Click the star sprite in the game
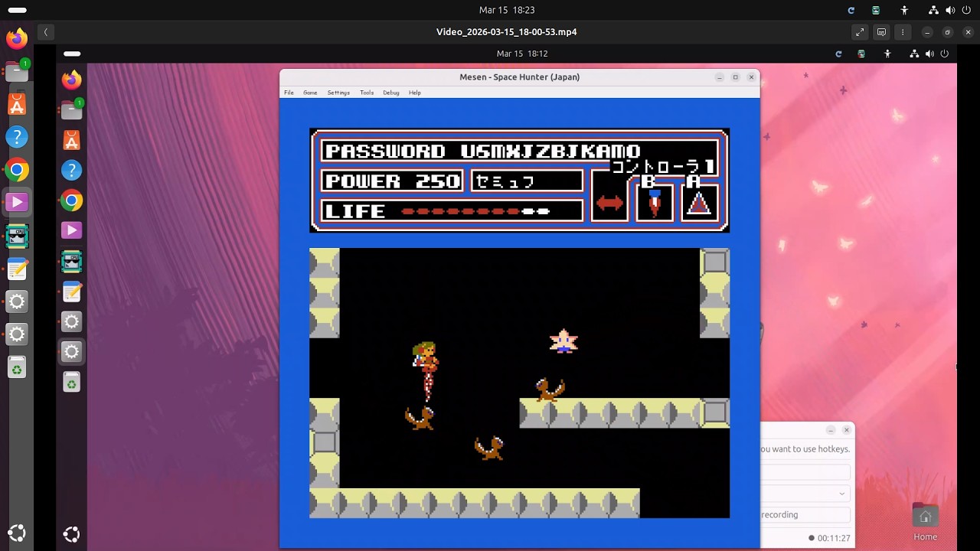Viewport: 980px width, 551px height. point(563,341)
